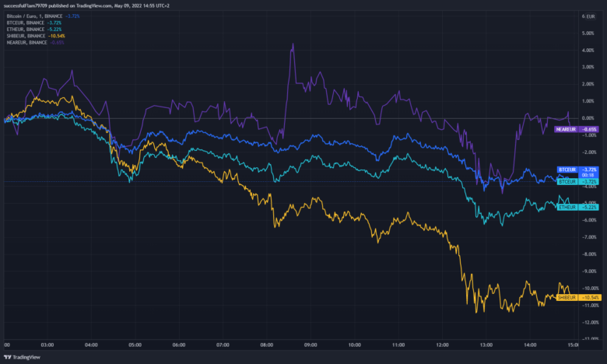Click the -9.00% mark on the price axis

tap(588, 271)
